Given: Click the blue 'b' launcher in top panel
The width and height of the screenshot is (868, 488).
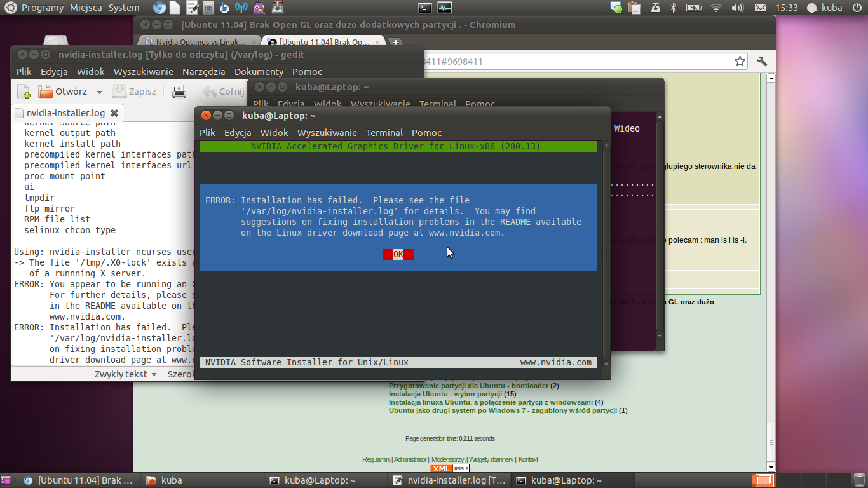Looking at the screenshot, I should point(224,8).
